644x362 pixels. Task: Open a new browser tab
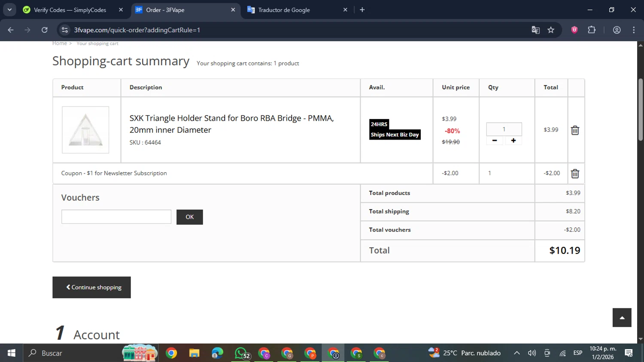[362, 10]
